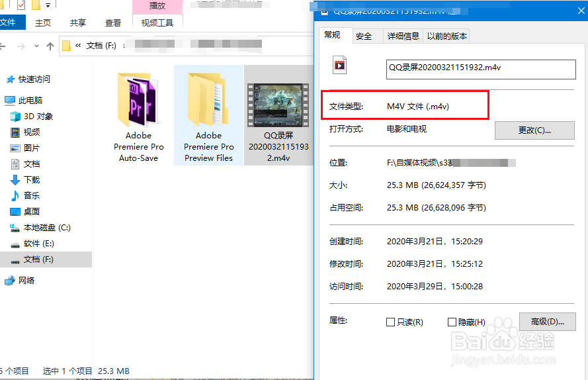Go up one folder level arrow
Viewport: 588px width, 380px height.
click(50, 46)
